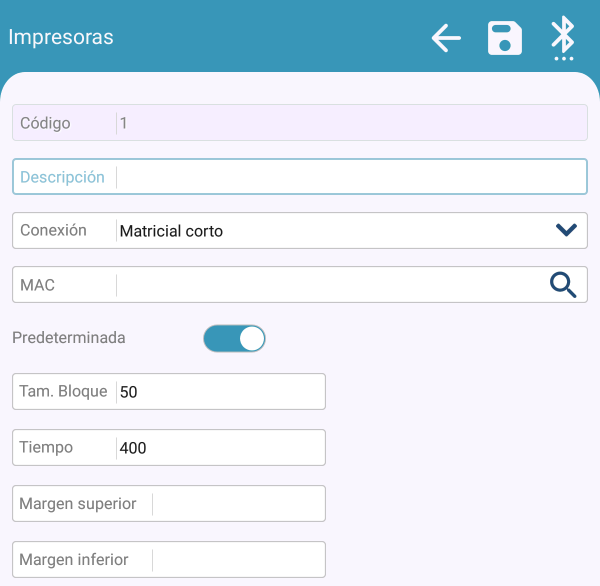Image resolution: width=600 pixels, height=586 pixels.
Task: Click the Predeterminada label text
Action: point(69,338)
